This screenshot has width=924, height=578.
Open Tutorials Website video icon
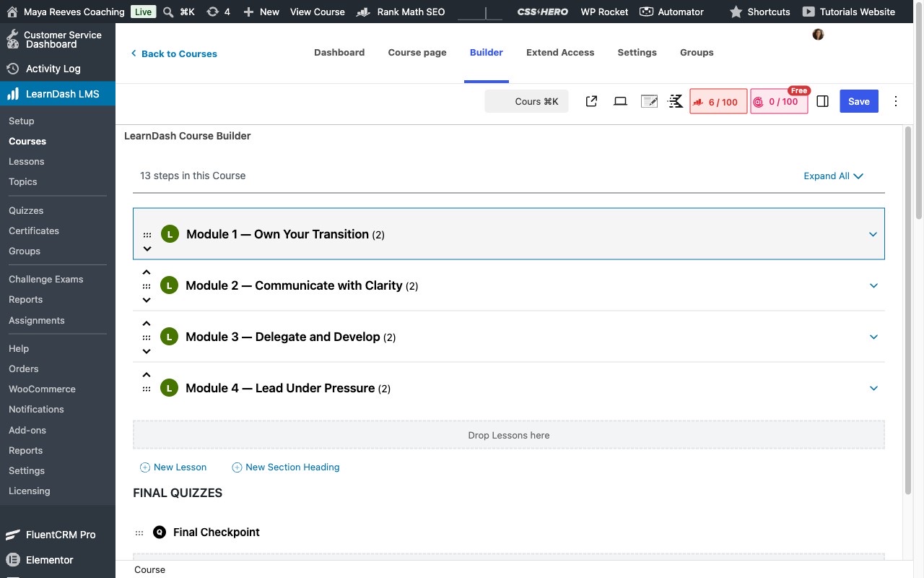tap(808, 12)
